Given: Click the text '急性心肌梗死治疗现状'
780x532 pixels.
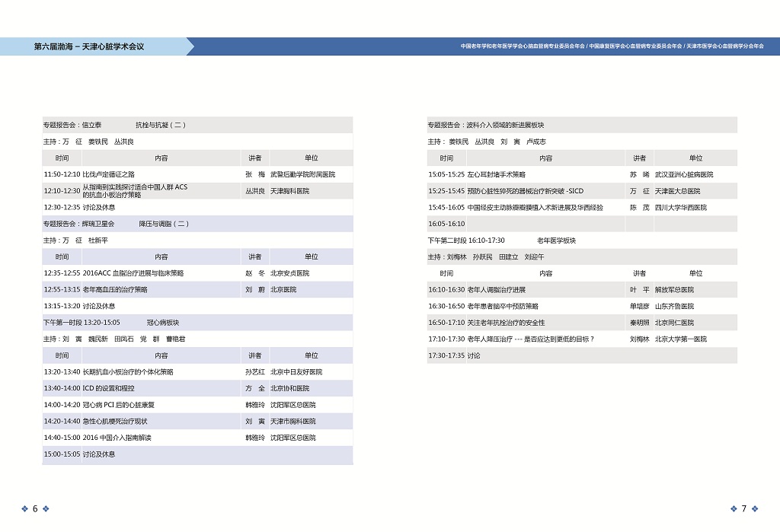Looking at the screenshot, I should click(x=115, y=421).
